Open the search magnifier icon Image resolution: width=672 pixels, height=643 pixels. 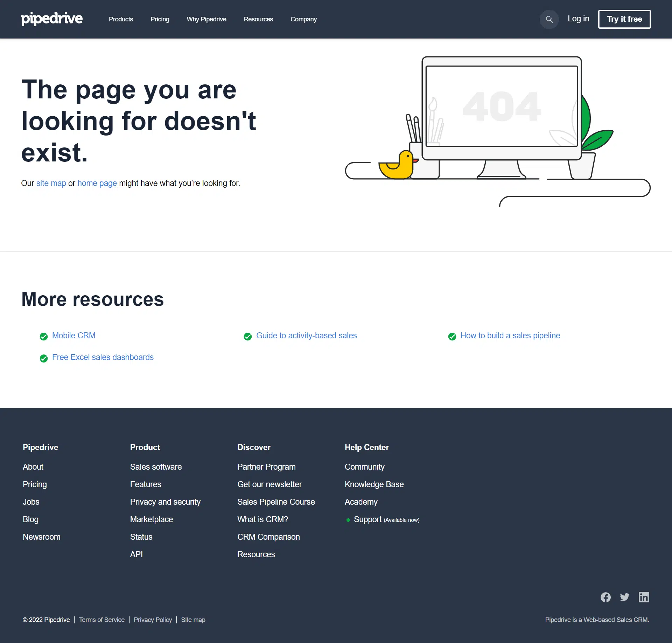pos(549,19)
